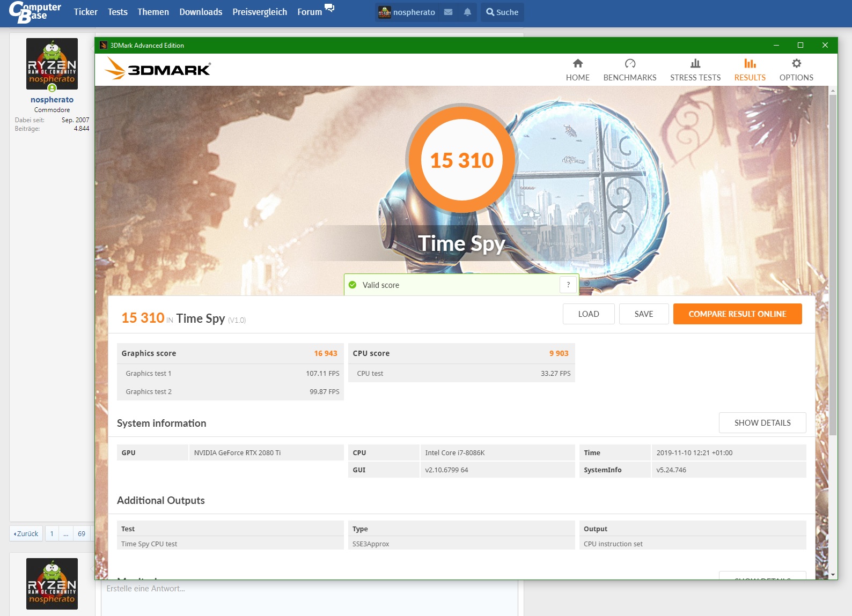The image size is (852, 616).
Task: Minimize the 3DMark window
Action: pos(776,46)
